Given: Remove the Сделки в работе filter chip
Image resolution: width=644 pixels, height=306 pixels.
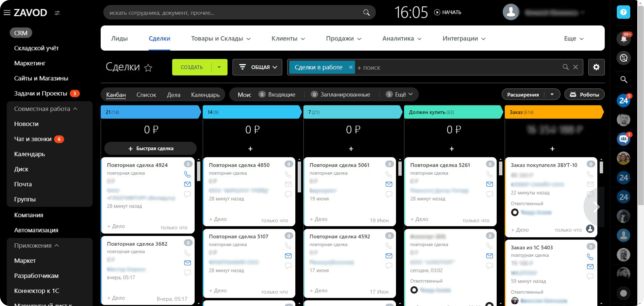Looking at the screenshot, I should [351, 67].
